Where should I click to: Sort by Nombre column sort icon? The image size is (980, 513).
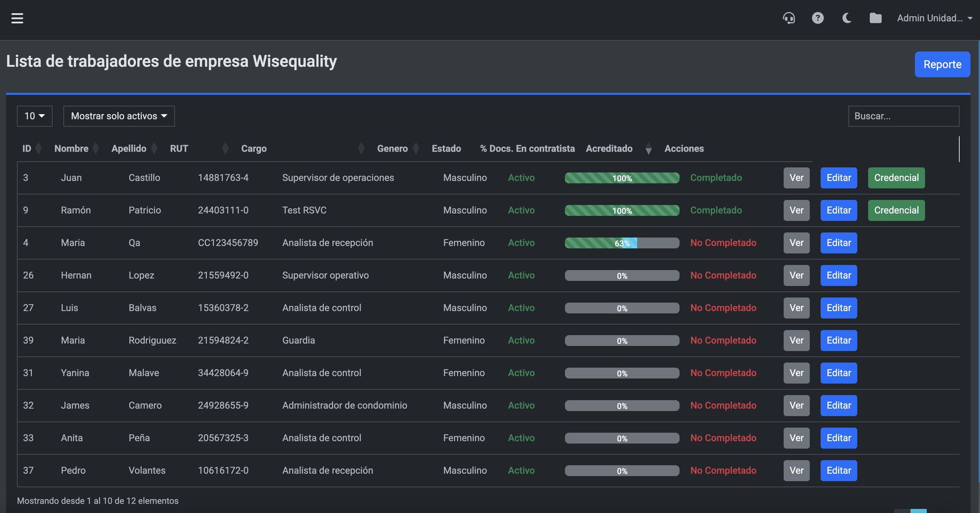(x=95, y=149)
